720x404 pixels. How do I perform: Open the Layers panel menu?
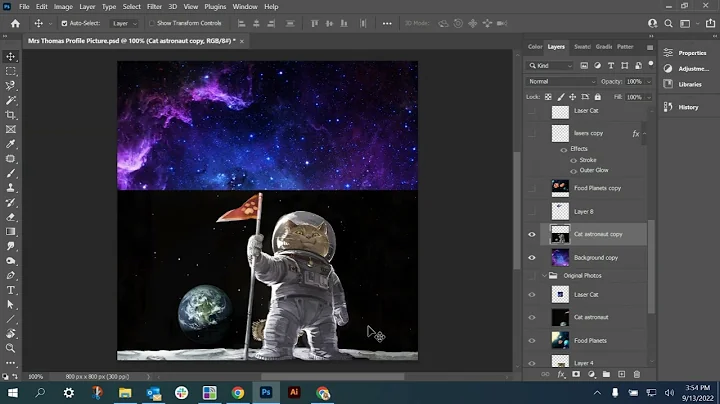650,47
